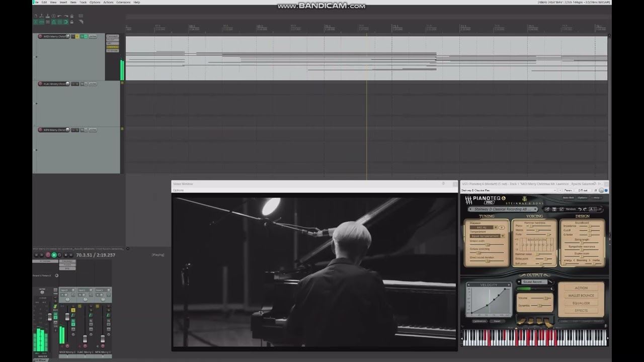
Task: Open the Pianoteq Steinway D preset selector
Action: (503, 209)
